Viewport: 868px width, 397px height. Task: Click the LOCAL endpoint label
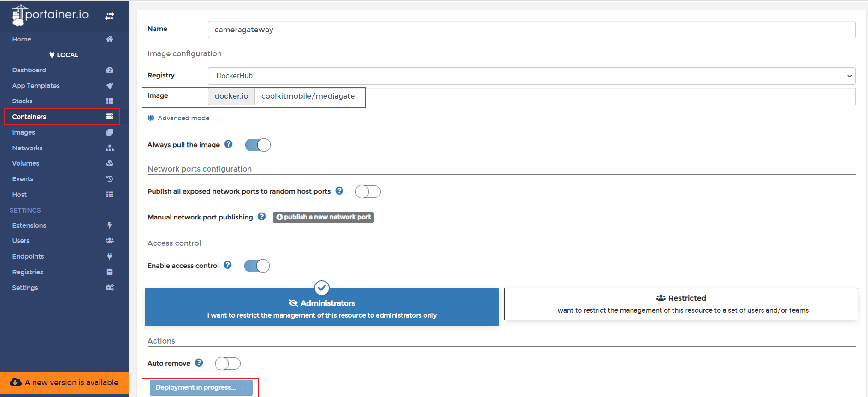[x=64, y=55]
